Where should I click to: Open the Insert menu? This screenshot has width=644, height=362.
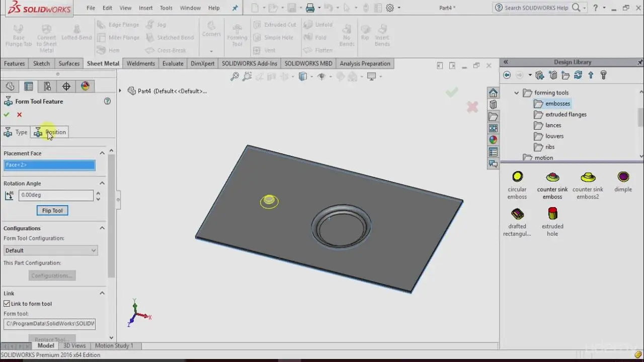(x=146, y=8)
